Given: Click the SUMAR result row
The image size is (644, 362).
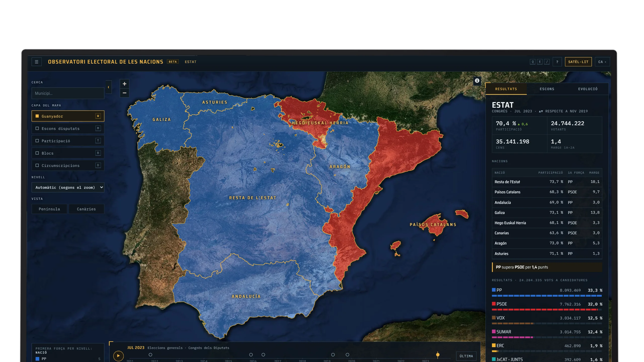Looking at the screenshot, I should [547, 334].
